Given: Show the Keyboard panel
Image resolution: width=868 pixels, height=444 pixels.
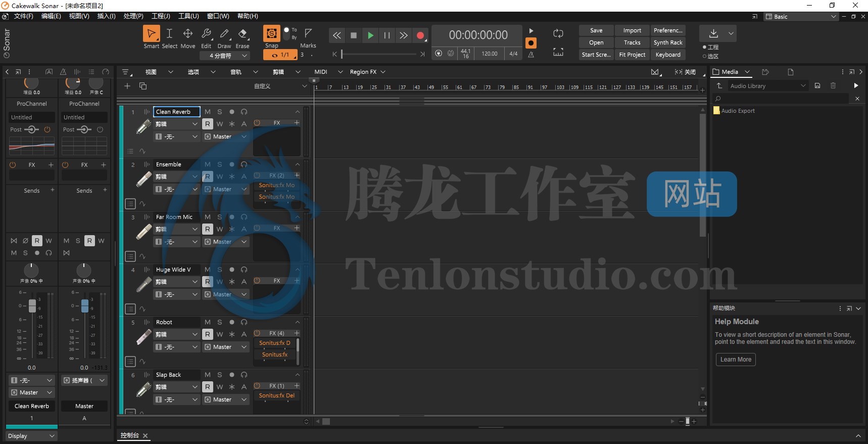Looking at the screenshot, I should coord(668,55).
